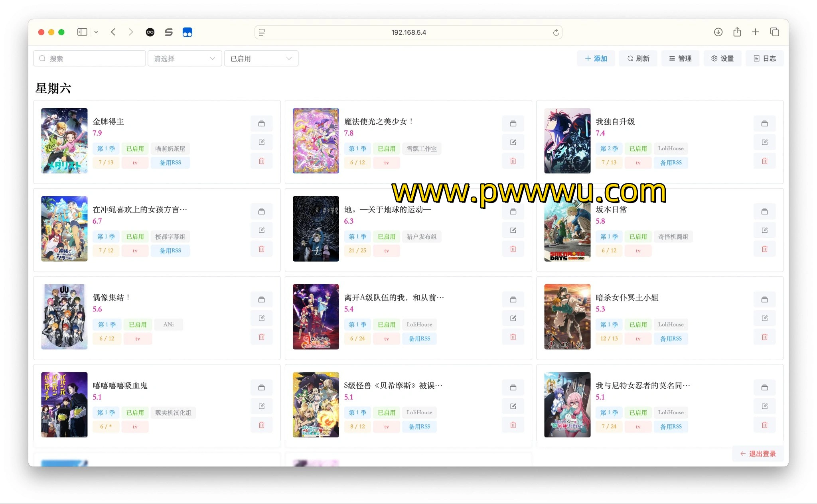Open a new browser tab

click(x=755, y=32)
